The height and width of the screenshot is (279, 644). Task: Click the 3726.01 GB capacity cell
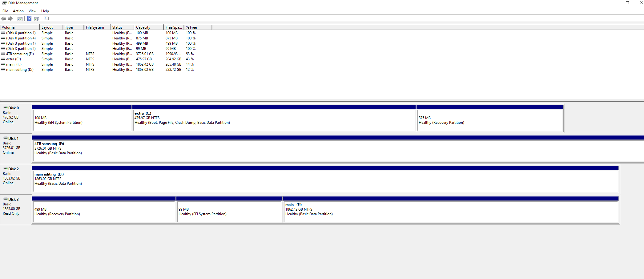(145, 54)
